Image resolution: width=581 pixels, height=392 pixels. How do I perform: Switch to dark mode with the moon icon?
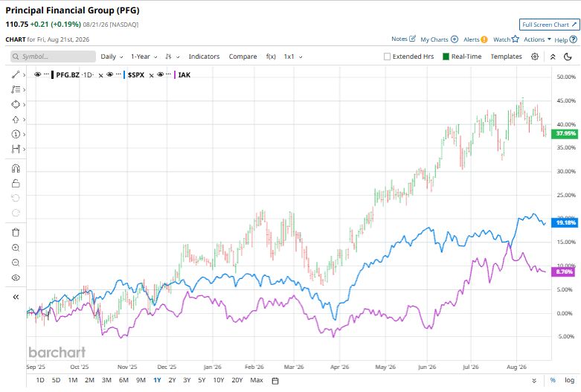coord(568,57)
